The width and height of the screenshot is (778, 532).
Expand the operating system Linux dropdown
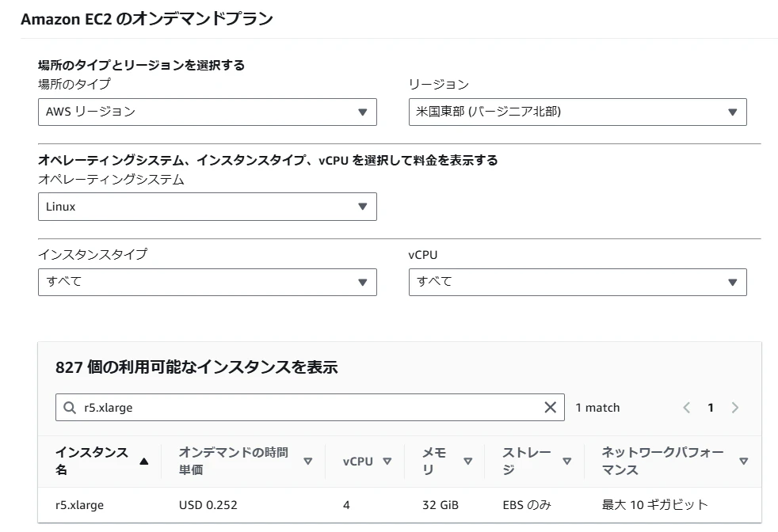click(x=207, y=207)
